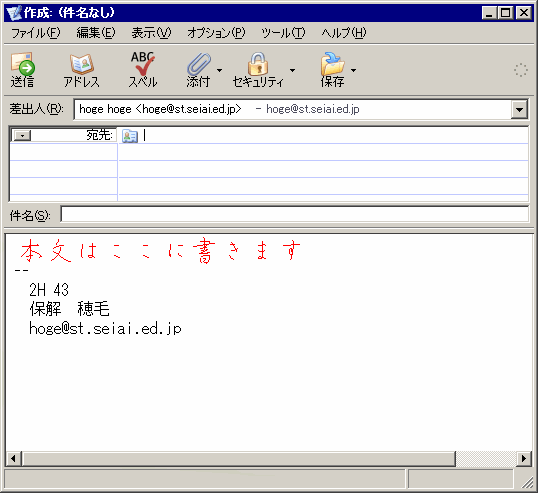The height and width of the screenshot is (493, 538).
Task: Open the 差出人 sender dropdown
Action: click(519, 110)
